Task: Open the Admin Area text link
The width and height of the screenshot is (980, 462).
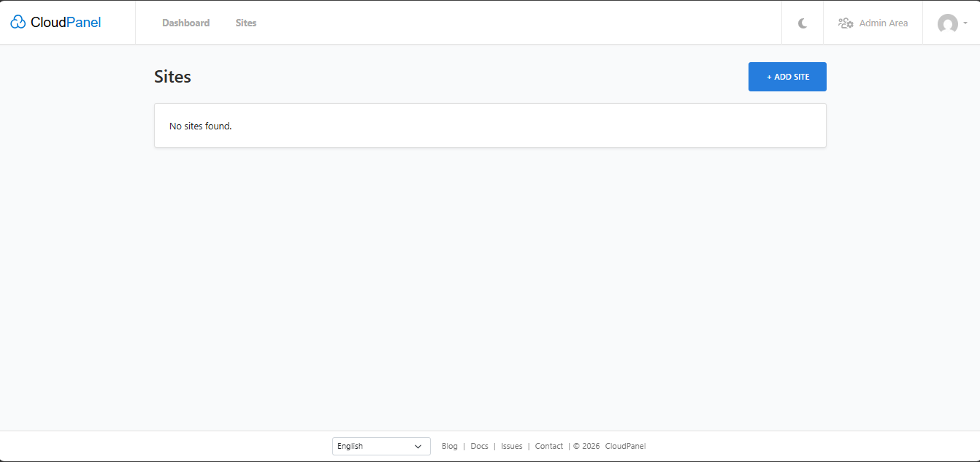Action: click(883, 23)
